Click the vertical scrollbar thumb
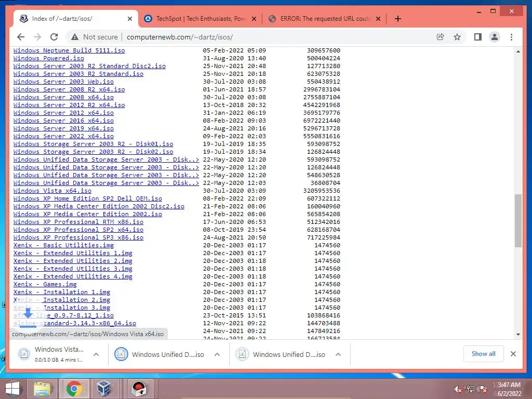The width and height of the screenshot is (532, 399). (518, 221)
